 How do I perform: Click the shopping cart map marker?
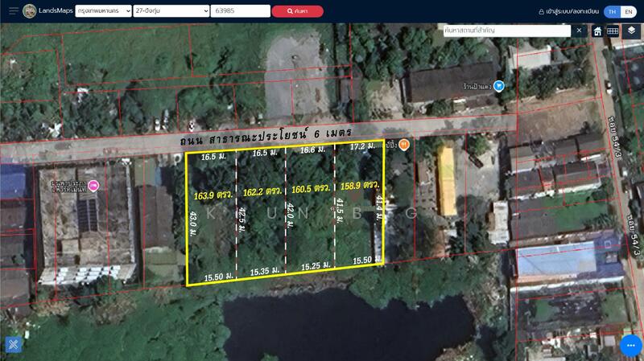pyautogui.click(x=499, y=86)
